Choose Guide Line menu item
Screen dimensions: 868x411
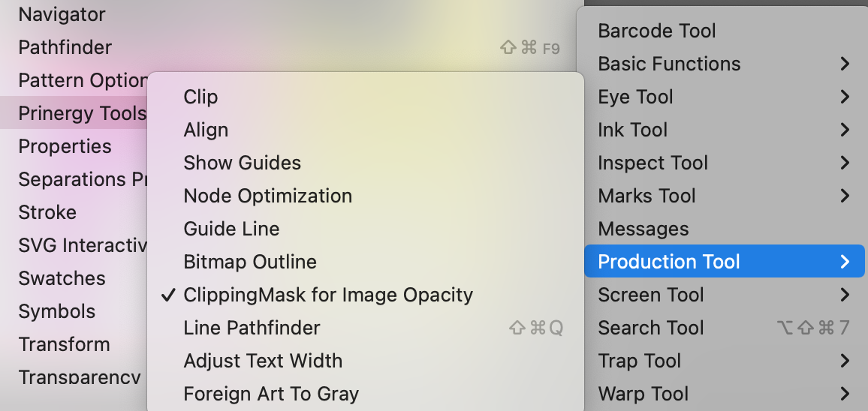[x=231, y=229]
